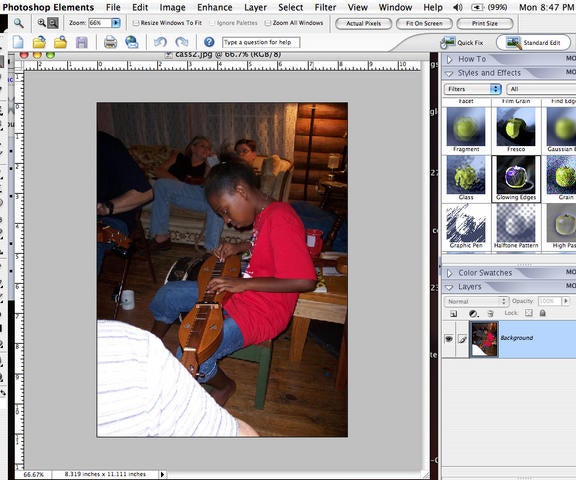Redo the last action
Image resolution: width=576 pixels, height=480 pixels.
(x=182, y=42)
